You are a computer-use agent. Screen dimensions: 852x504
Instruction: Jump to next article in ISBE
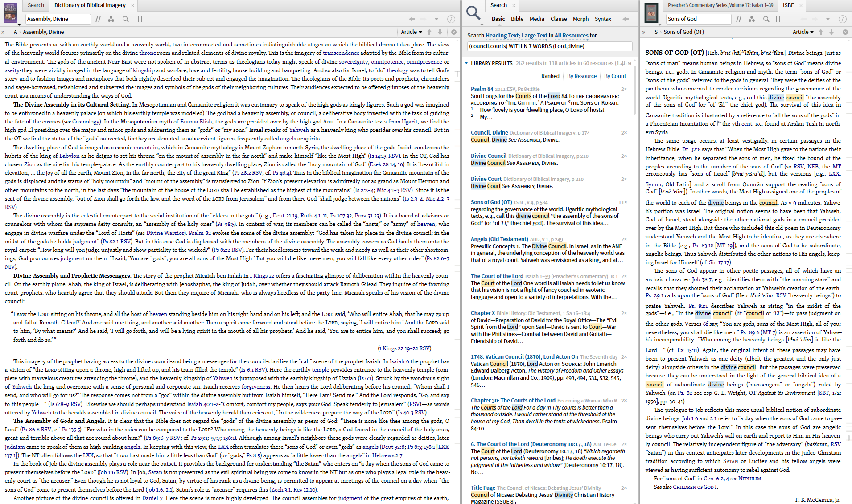click(x=831, y=32)
